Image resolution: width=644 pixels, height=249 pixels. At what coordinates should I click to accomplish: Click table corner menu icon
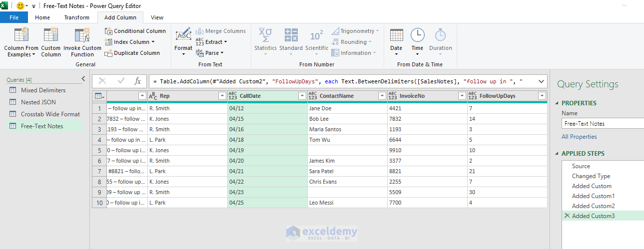[x=99, y=96]
